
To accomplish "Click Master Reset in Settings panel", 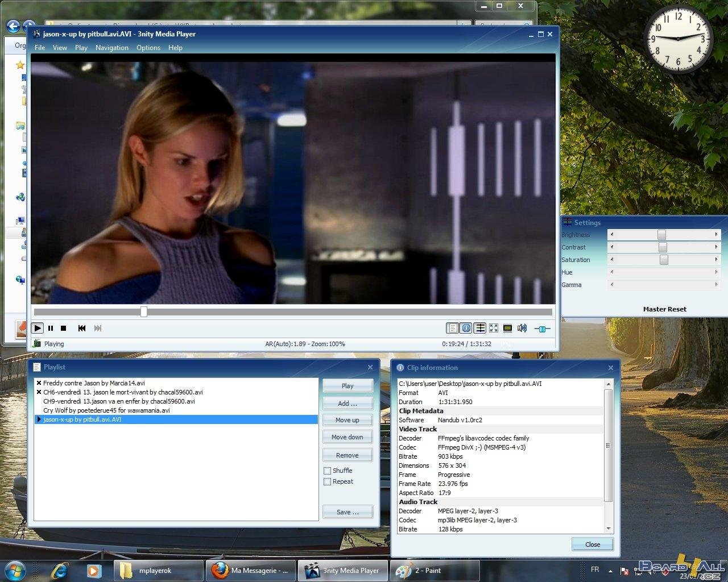I will 664,309.
